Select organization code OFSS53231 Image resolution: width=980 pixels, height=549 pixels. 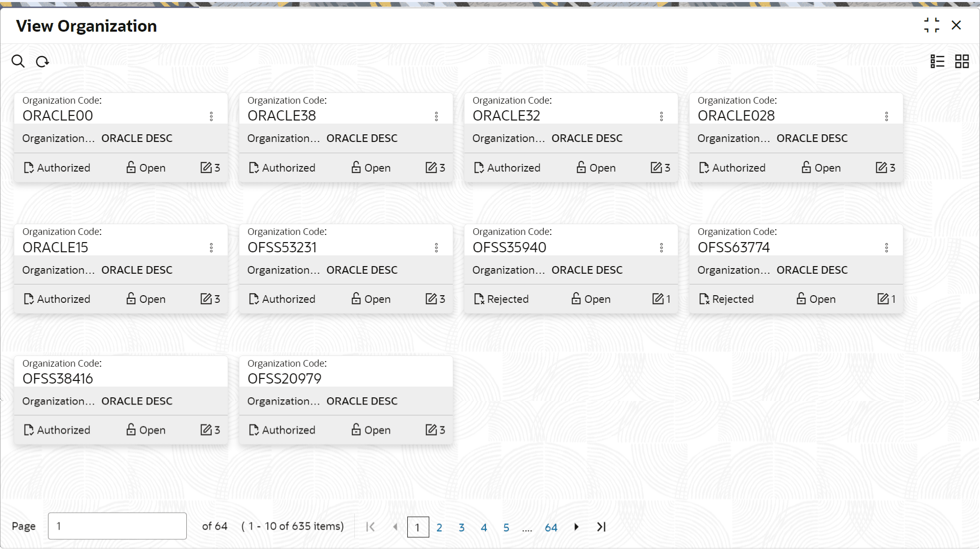tap(282, 247)
